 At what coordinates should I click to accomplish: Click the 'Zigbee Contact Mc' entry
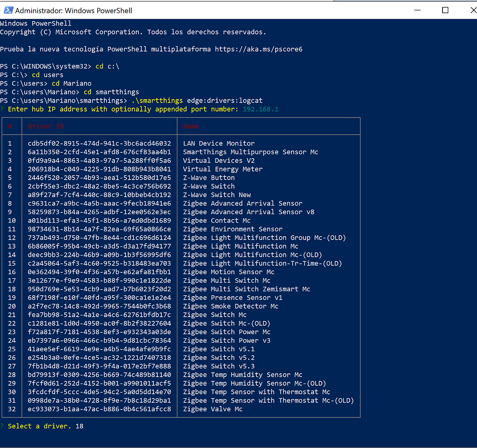[217, 220]
